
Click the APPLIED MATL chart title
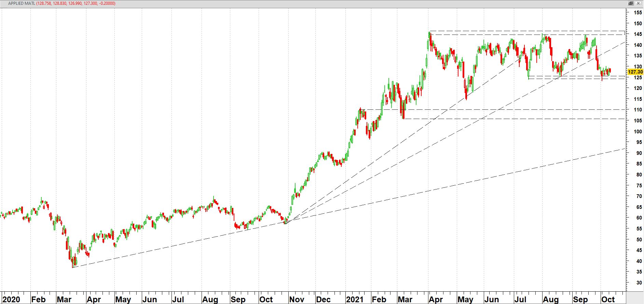click(22, 3)
